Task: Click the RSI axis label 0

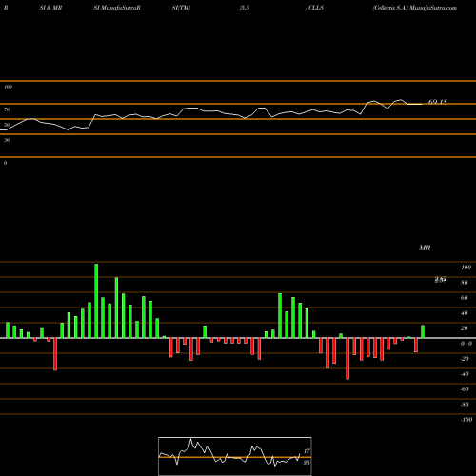Action: coord(5,163)
